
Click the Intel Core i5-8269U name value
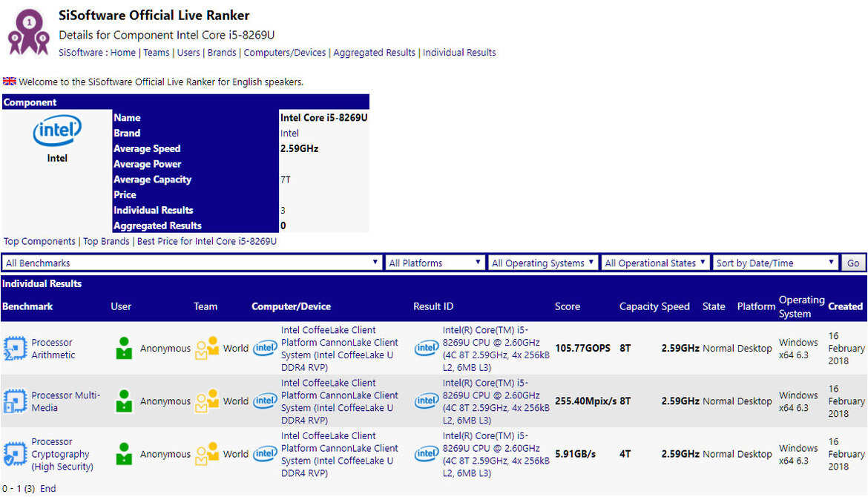coord(324,118)
